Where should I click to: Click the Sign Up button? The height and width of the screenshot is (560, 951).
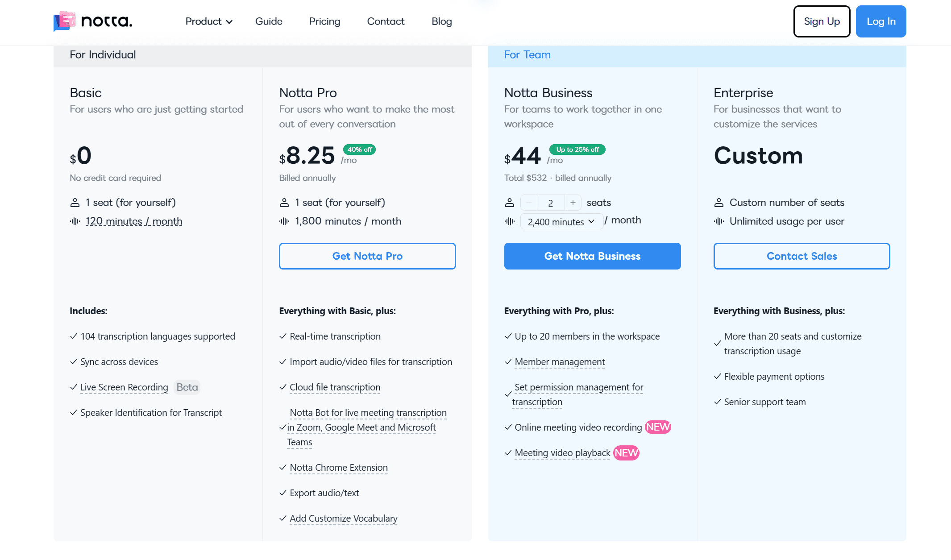point(821,21)
